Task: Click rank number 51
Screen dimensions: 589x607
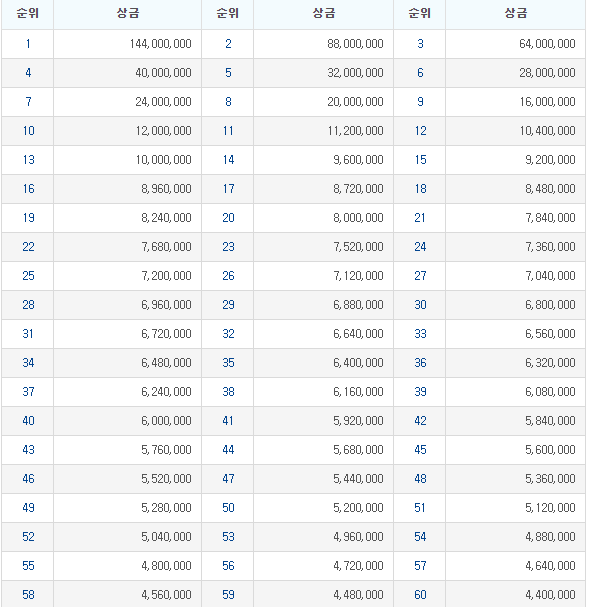Action: (420, 508)
